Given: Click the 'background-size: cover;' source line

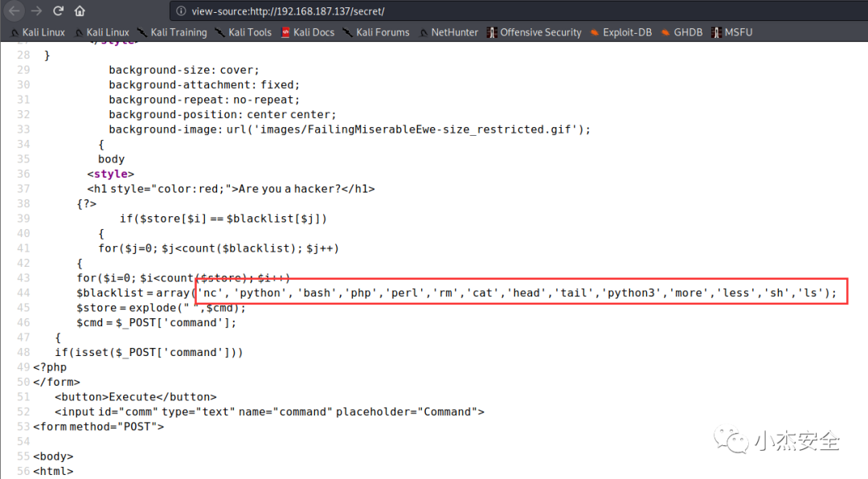Looking at the screenshot, I should 184,70.
